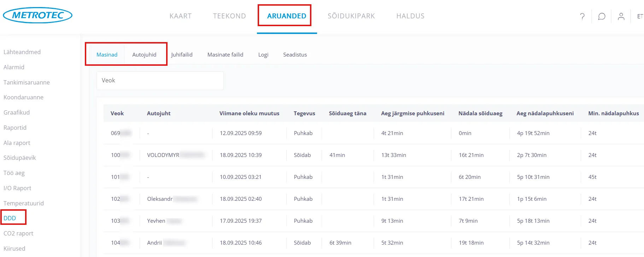Open the CO2 raport sidebar link
This screenshot has height=257, width=644.
pos(18,233)
